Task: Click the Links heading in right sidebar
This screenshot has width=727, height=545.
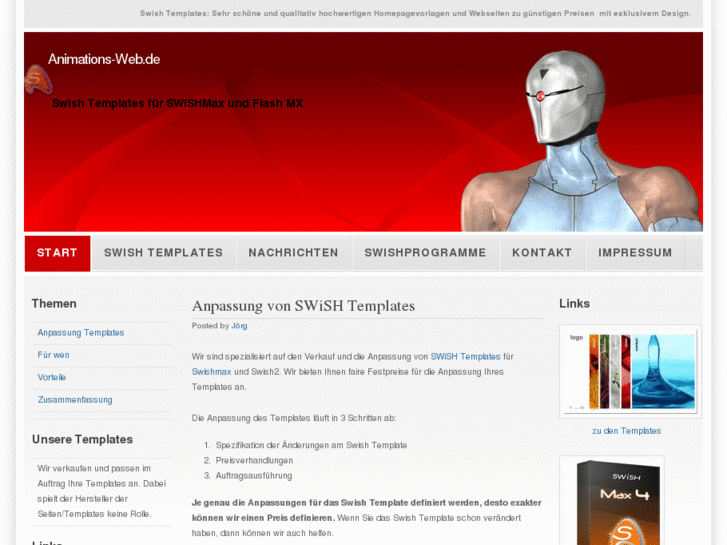Action: point(574,304)
